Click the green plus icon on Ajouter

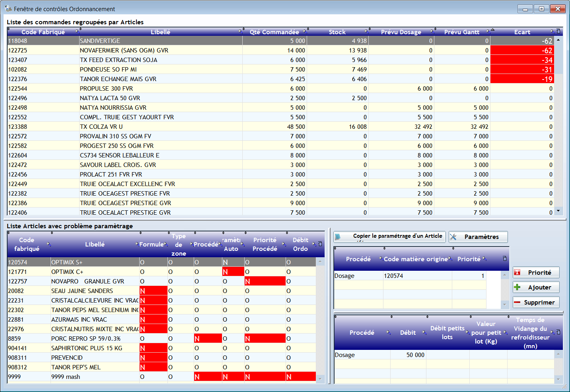[x=517, y=287]
